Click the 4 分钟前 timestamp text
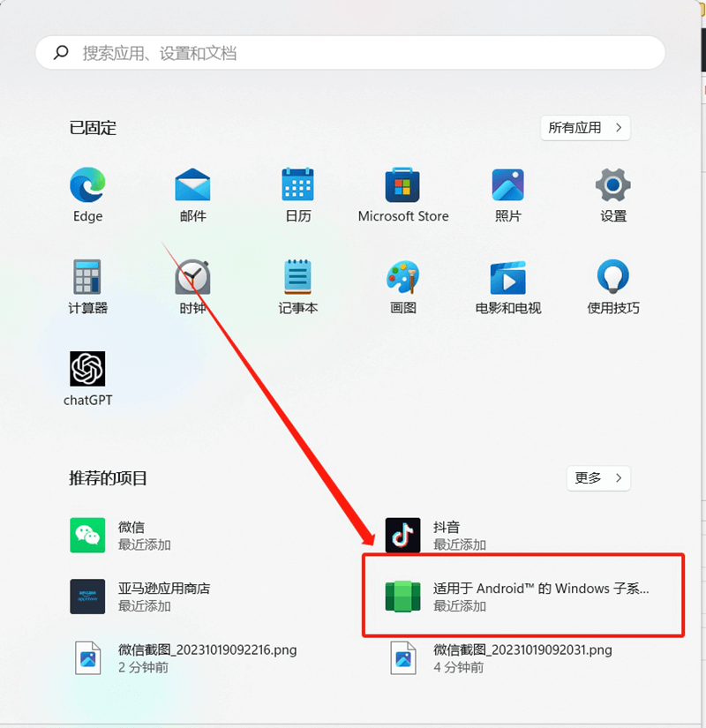This screenshot has width=706, height=728. (458, 668)
